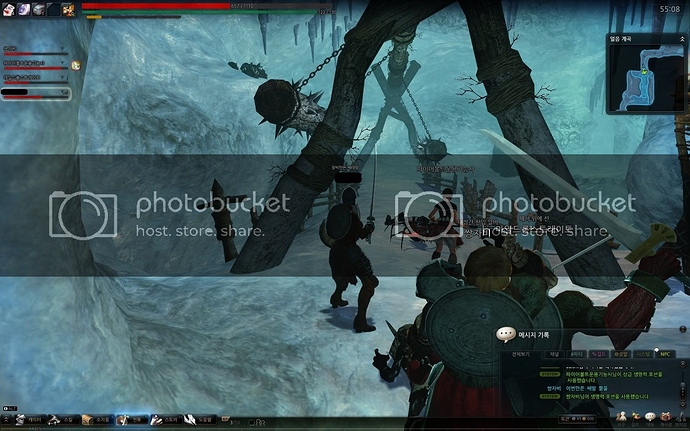Switch to %길드 guild chat tab
Viewport: 690px width, 431px height.
[x=599, y=354]
